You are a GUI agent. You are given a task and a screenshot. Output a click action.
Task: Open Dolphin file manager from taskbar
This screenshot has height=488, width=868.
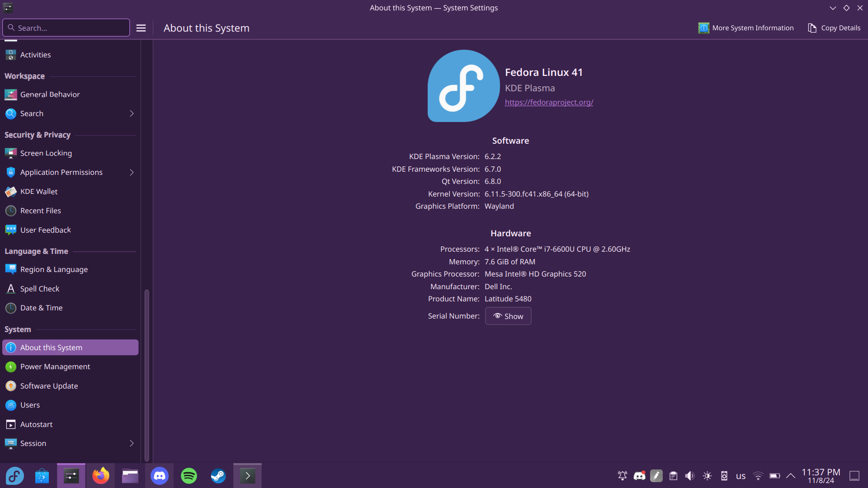click(130, 476)
